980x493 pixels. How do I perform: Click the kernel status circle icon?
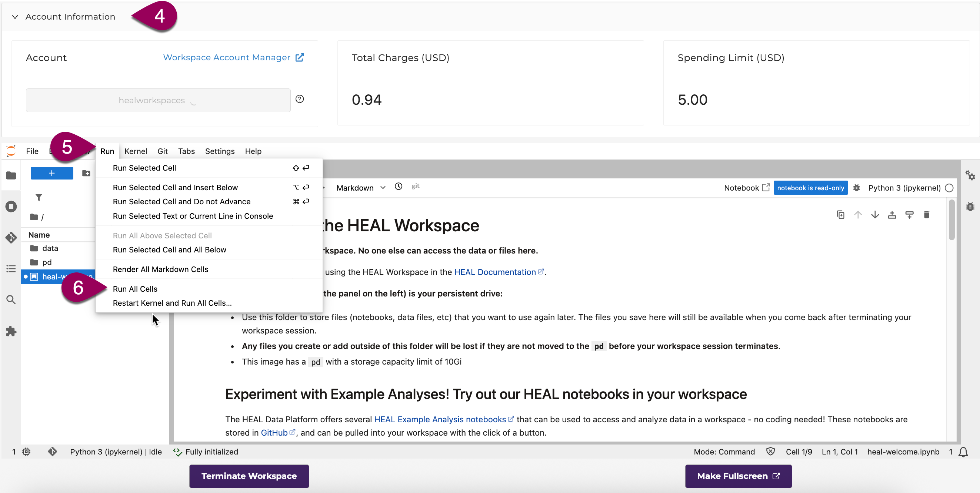pyautogui.click(x=949, y=188)
